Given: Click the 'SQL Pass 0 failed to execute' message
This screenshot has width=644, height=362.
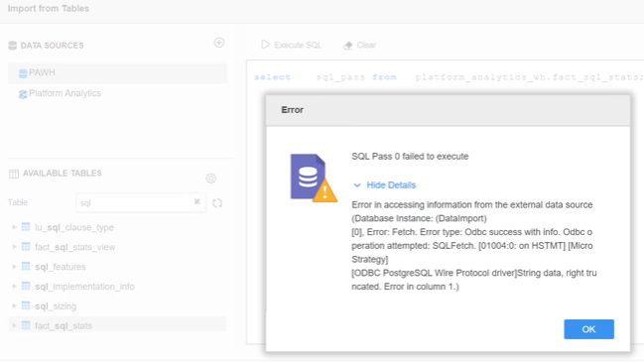Looking at the screenshot, I should (410, 157).
